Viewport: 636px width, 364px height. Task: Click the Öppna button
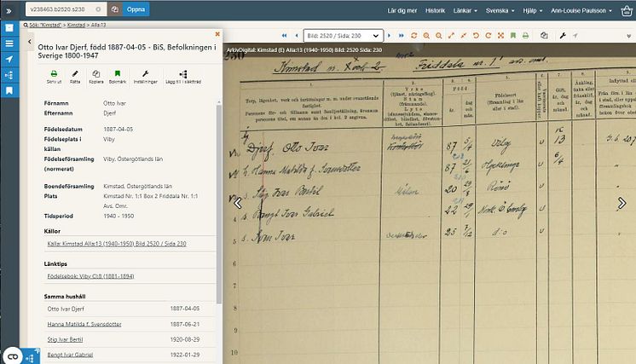[136, 9]
